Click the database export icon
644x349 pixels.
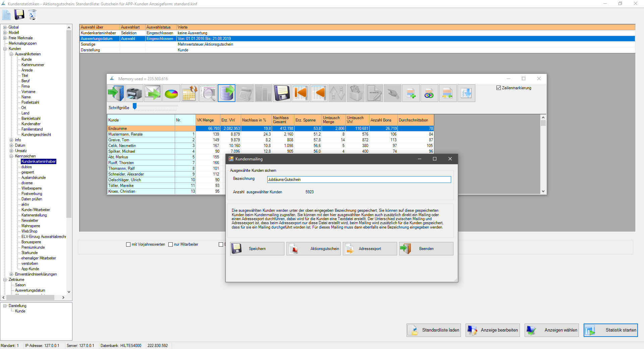point(226,93)
